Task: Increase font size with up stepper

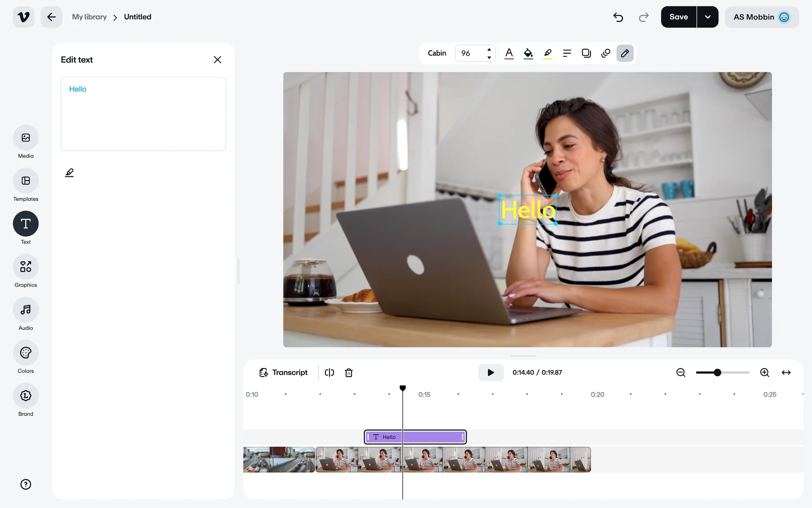Action: pyautogui.click(x=489, y=50)
